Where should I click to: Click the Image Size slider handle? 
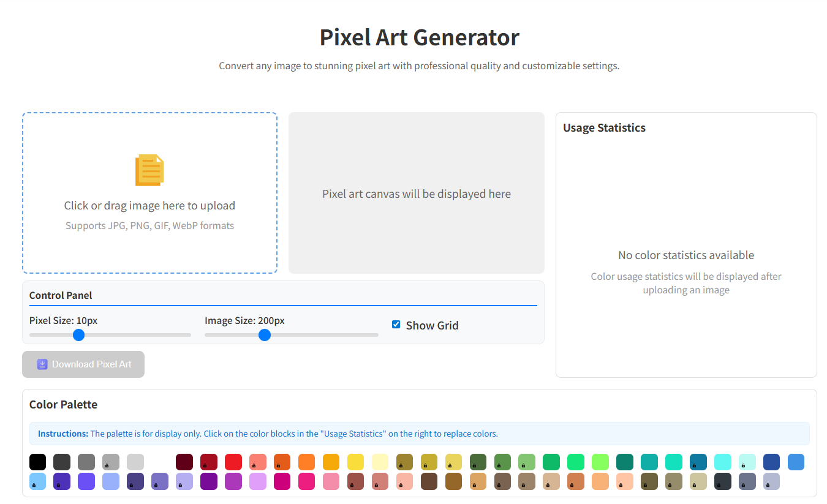pyautogui.click(x=265, y=335)
